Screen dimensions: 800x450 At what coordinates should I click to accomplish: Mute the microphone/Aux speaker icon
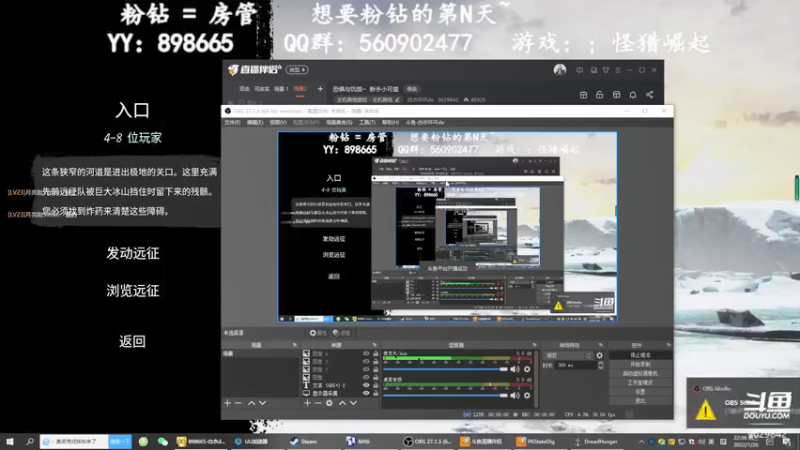pos(515,369)
